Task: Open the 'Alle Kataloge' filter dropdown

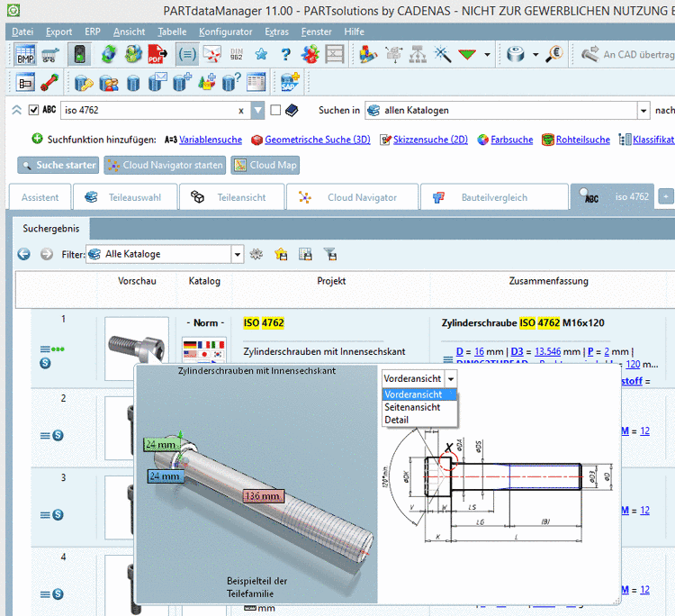Action: point(238,255)
